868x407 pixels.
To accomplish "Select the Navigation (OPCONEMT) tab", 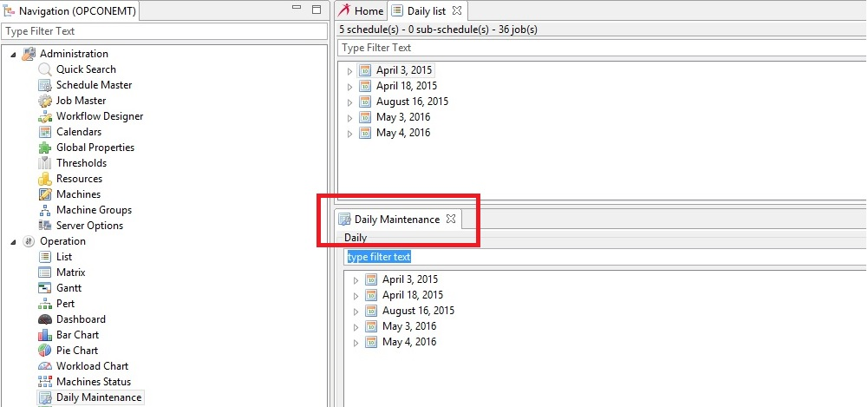I will [69, 10].
